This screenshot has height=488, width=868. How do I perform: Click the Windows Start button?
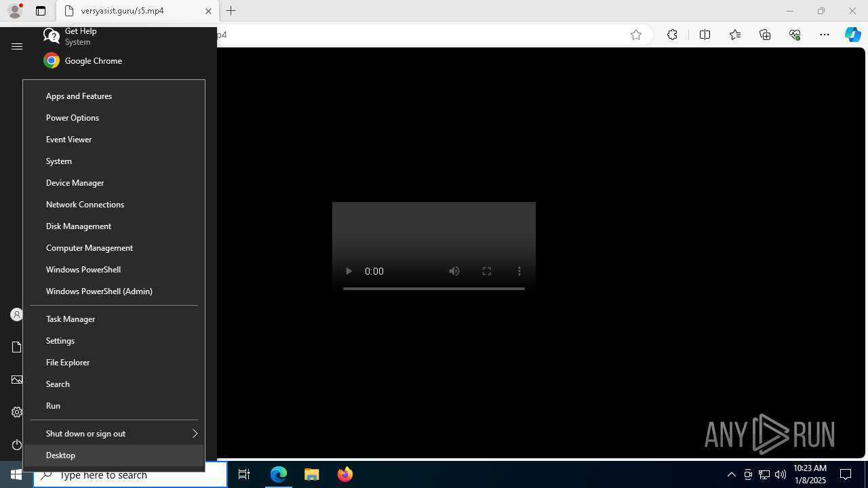(16, 474)
